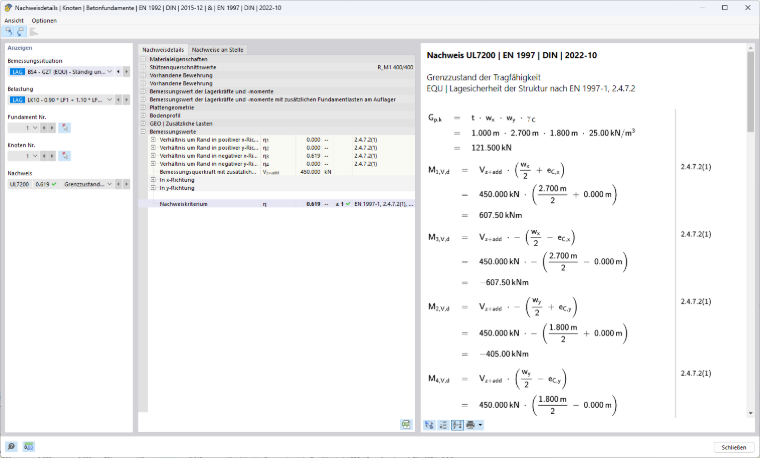The width and height of the screenshot is (760, 458).
Task: Open the Nachweis UL7200 dropdown
Action: tap(61, 184)
